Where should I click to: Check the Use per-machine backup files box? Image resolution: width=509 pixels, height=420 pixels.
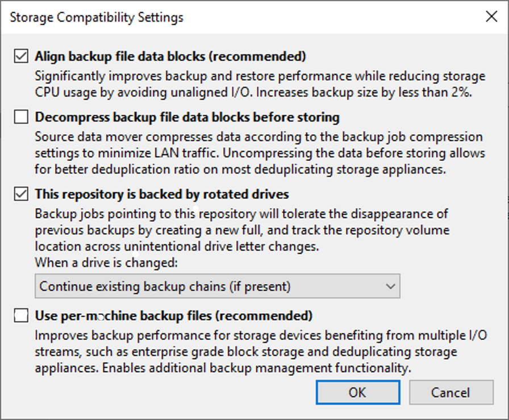tap(21, 315)
